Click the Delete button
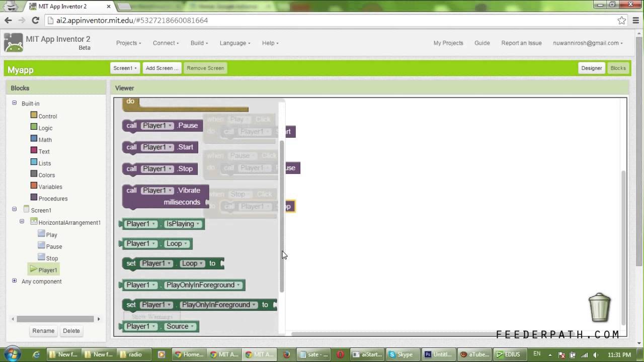The width and height of the screenshot is (644, 362). pyautogui.click(x=71, y=331)
